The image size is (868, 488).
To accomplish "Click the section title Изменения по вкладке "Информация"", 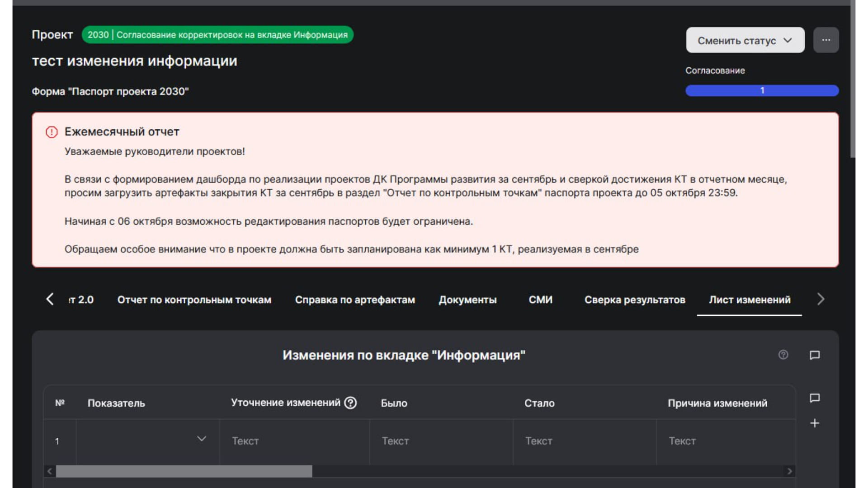I will pos(404,355).
